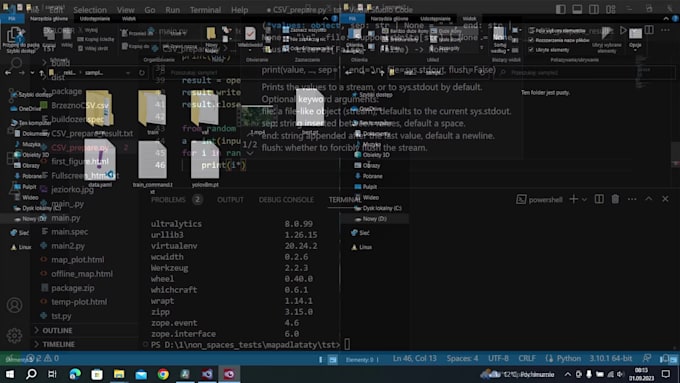680x383 pixels.
Task: Click Zaznacz wszystko in Explorer ribbon
Action: (x=304, y=30)
